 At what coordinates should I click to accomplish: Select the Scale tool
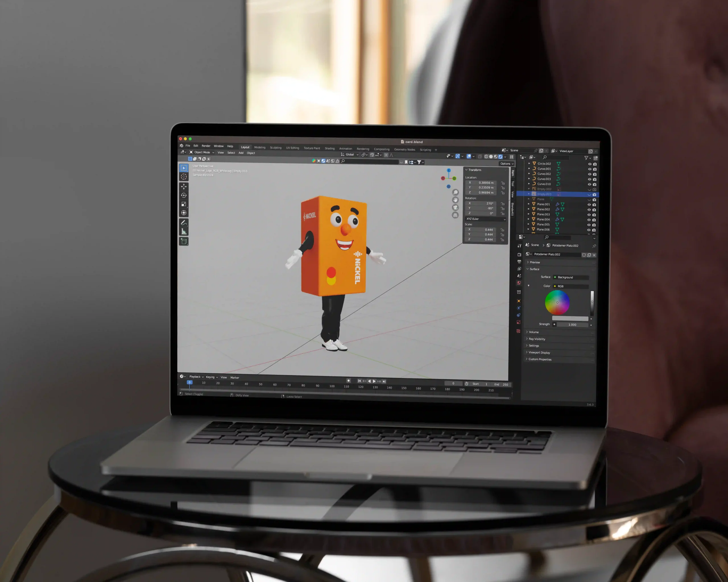click(x=184, y=204)
